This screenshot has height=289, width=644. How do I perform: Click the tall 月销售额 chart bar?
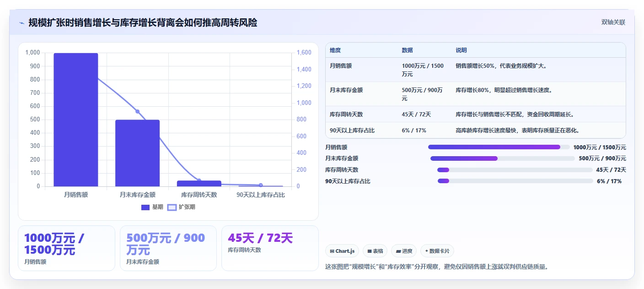click(x=76, y=120)
